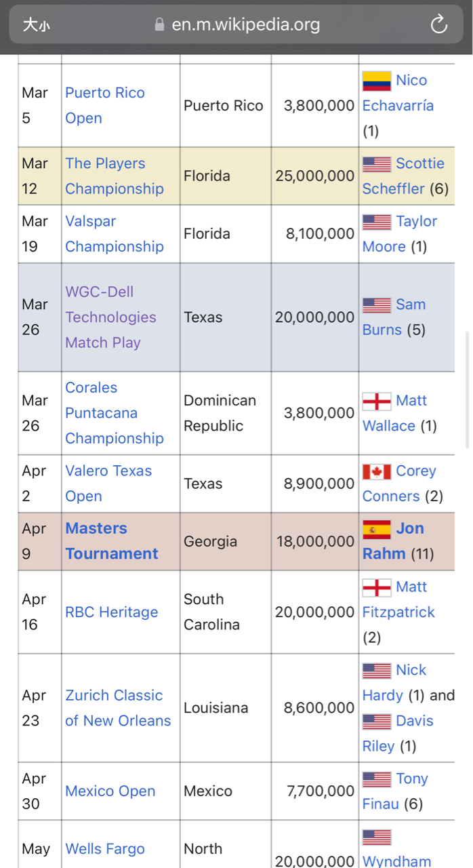Click the page scrollbar on right edge
The width and height of the screenshot is (473, 868).
468,390
